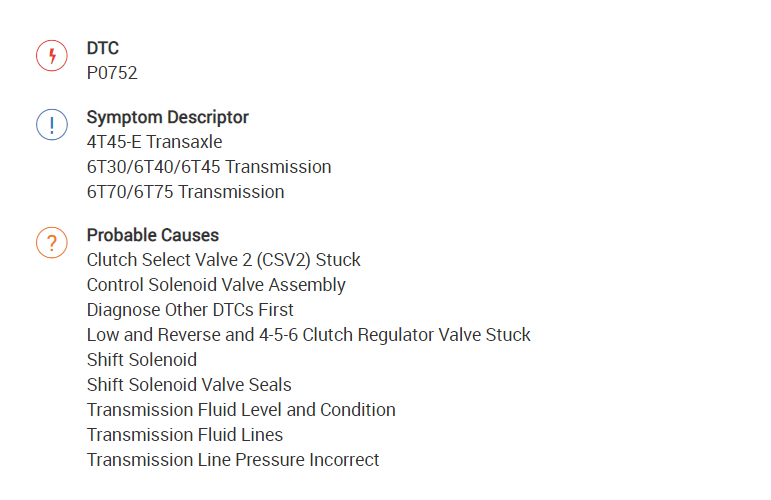
Task: Click the word Transaxle in the first symptom
Action: (187, 142)
